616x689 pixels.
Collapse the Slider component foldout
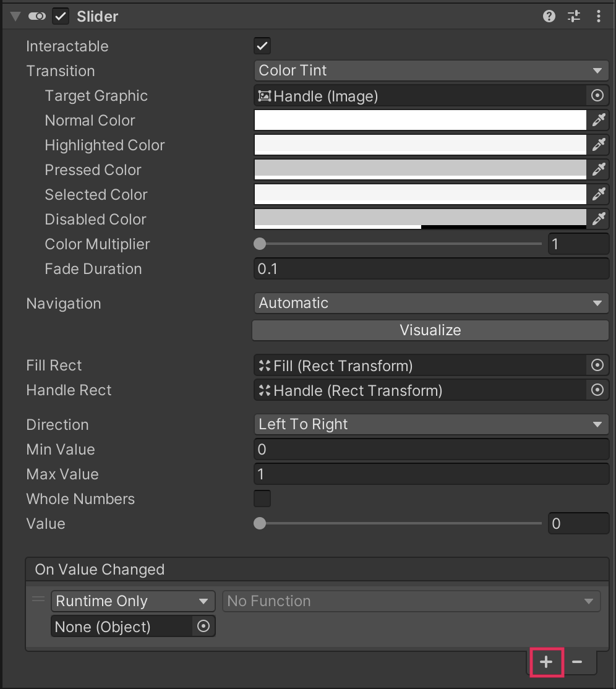coord(15,17)
